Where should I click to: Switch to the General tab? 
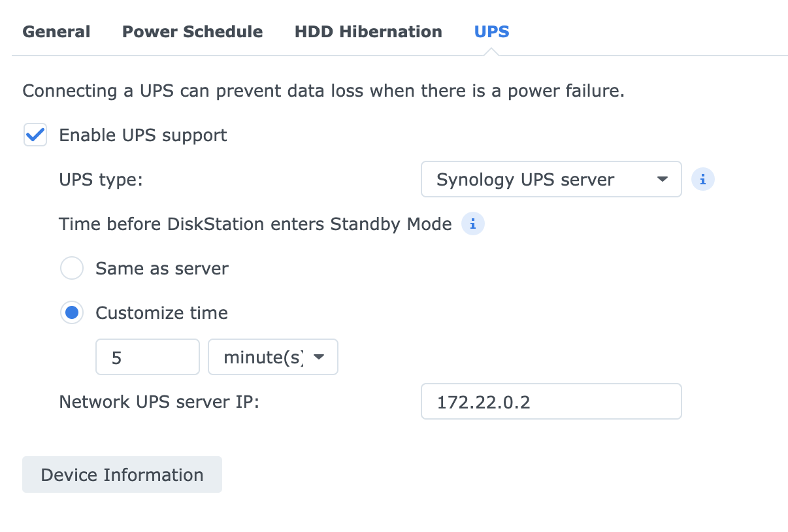(56, 31)
